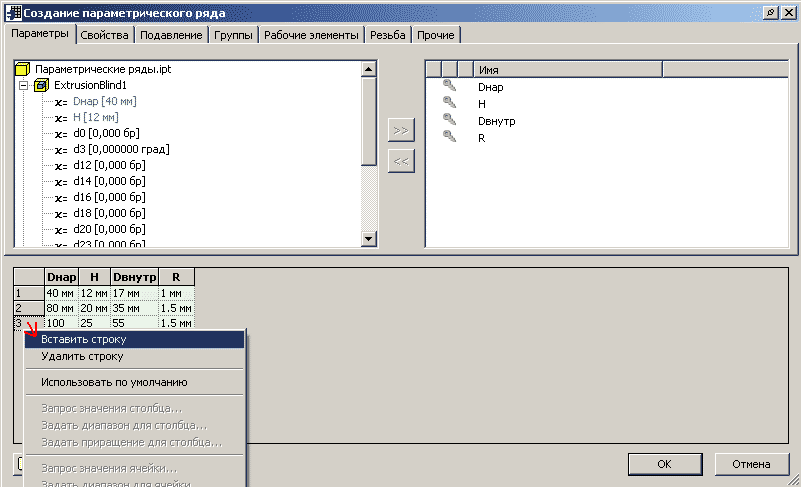Click the part icon of Параметрические ряды.ipt

22,69
